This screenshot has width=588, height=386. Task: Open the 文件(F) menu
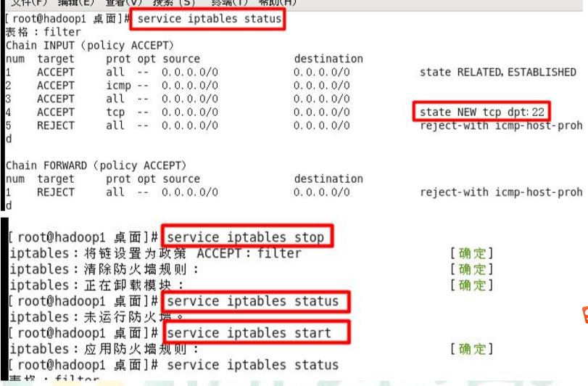coord(28,3)
